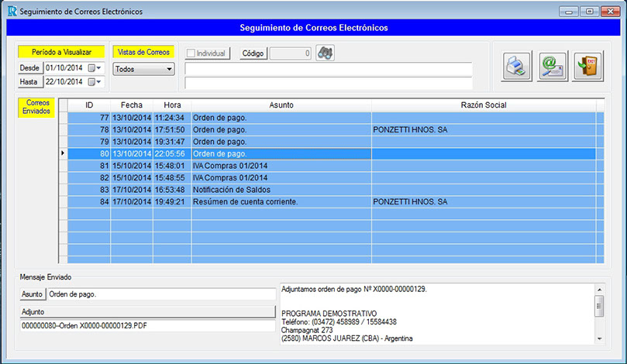Viewport: 627px width, 364px height.
Task: Click the printer icon button
Action: tap(515, 65)
